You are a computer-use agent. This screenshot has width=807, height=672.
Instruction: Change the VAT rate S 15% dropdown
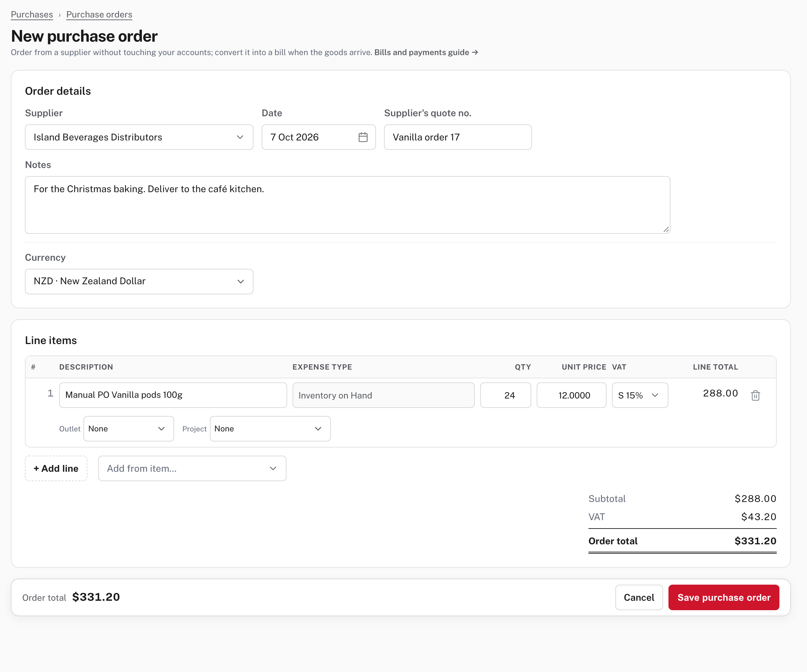(640, 395)
